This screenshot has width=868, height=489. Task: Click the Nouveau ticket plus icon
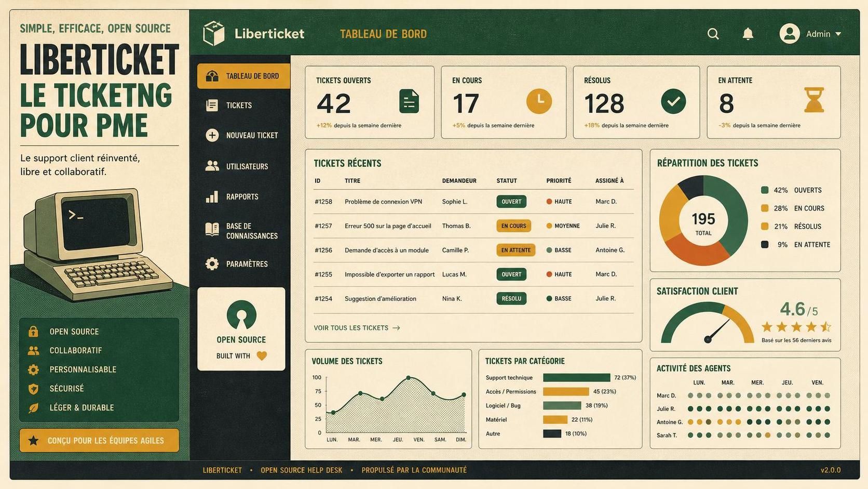[x=212, y=135]
